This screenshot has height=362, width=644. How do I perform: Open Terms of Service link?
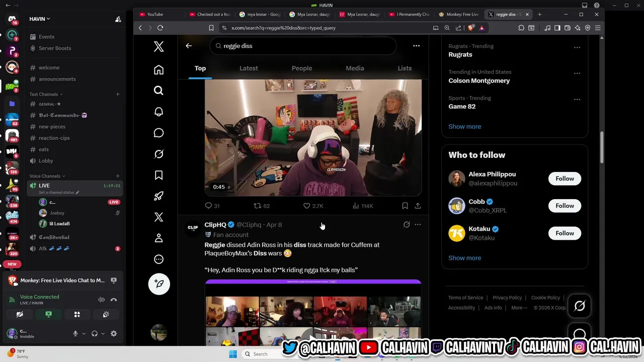tap(465, 298)
